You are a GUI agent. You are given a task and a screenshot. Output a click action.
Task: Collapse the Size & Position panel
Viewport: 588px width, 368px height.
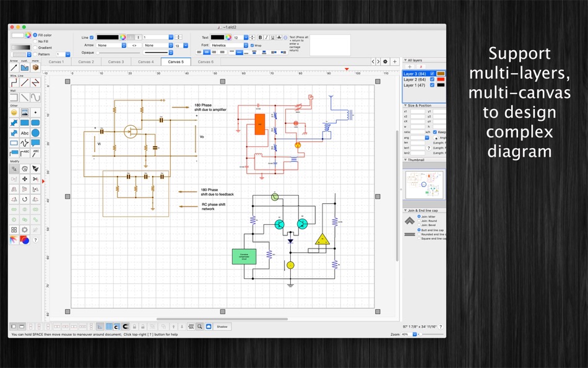[x=405, y=105]
